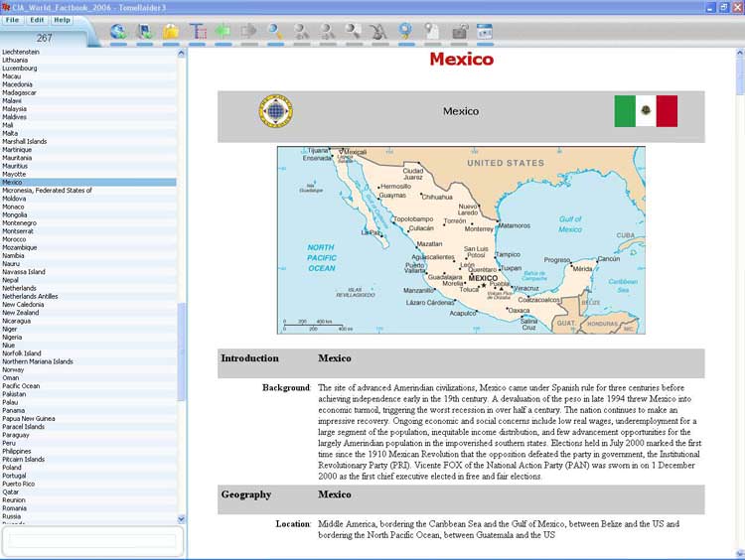Select Malaysia in the country list
This screenshot has height=560, width=745.
(x=14, y=109)
